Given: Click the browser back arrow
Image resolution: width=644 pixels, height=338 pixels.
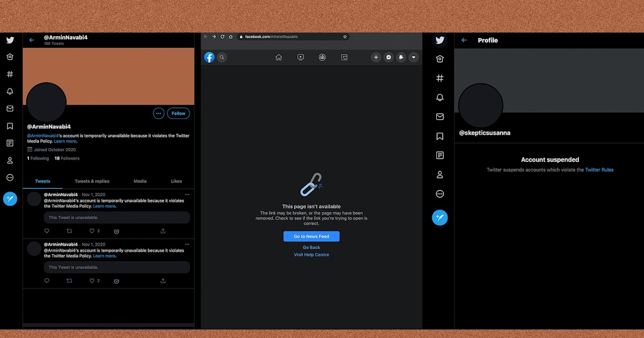Looking at the screenshot, I should (206, 36).
